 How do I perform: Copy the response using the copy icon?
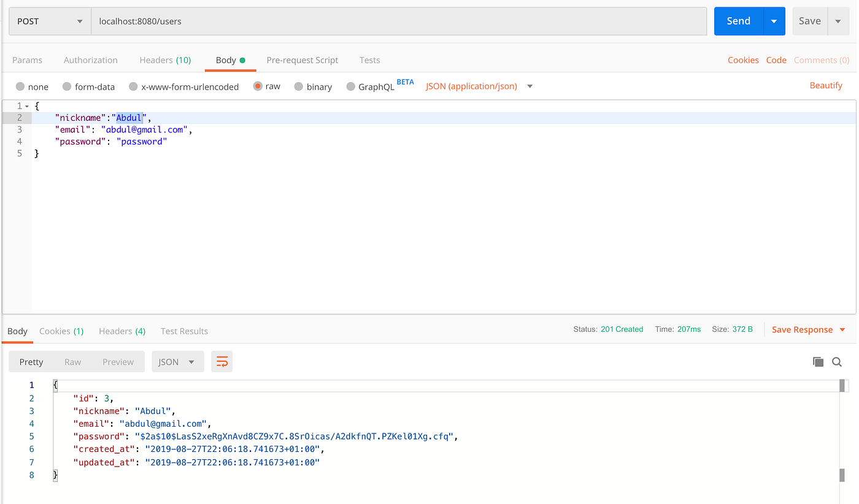click(818, 362)
